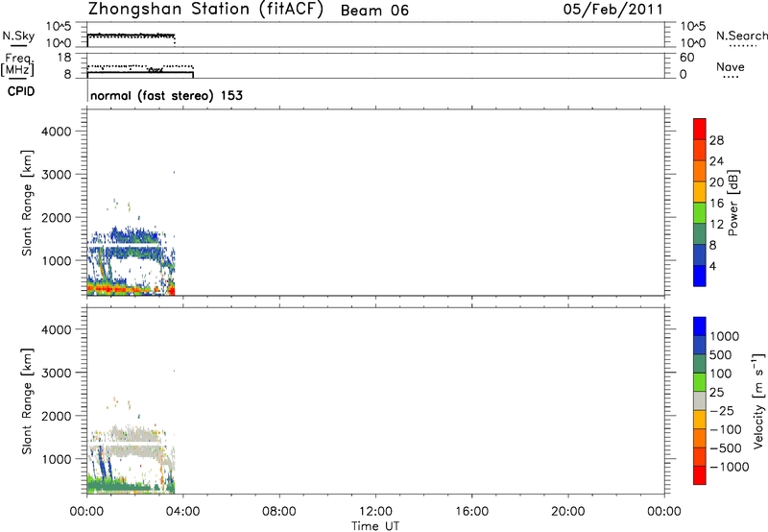Click the 16:00 time axis label
The height and width of the screenshot is (532, 768).
471,512
